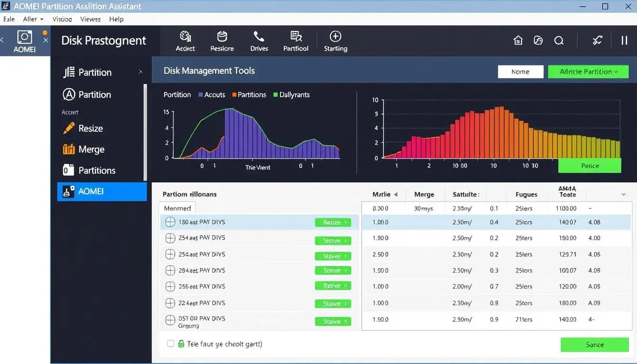Click the Nome button
The width and height of the screenshot is (637, 364).
coord(520,72)
